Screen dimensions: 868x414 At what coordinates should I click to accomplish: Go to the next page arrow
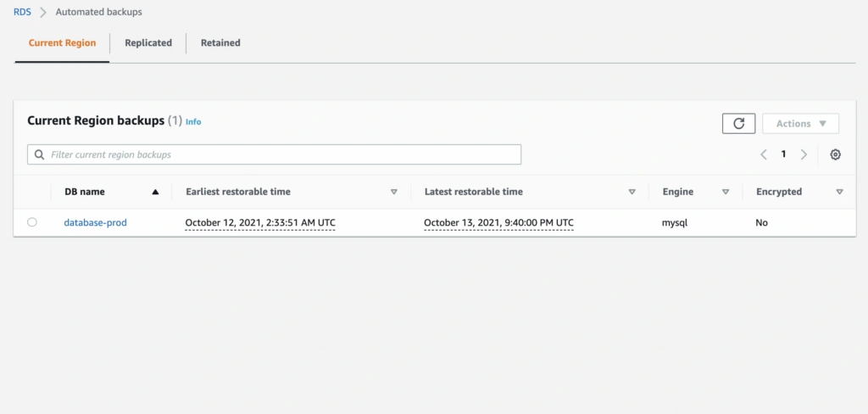804,154
